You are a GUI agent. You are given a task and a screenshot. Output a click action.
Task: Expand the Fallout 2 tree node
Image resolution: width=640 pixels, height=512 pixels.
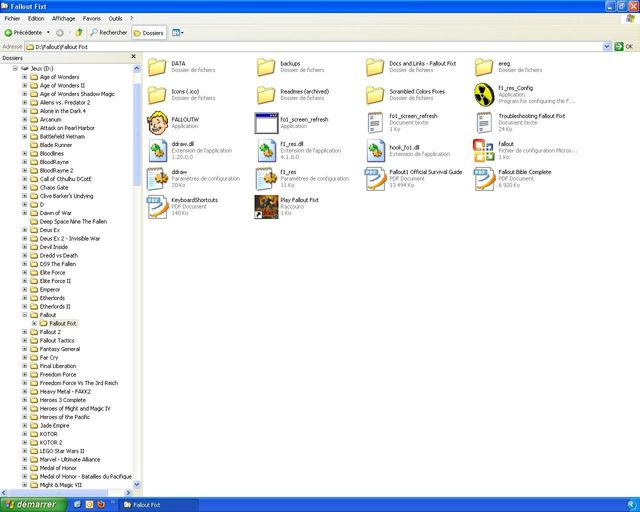pyautogui.click(x=24, y=332)
